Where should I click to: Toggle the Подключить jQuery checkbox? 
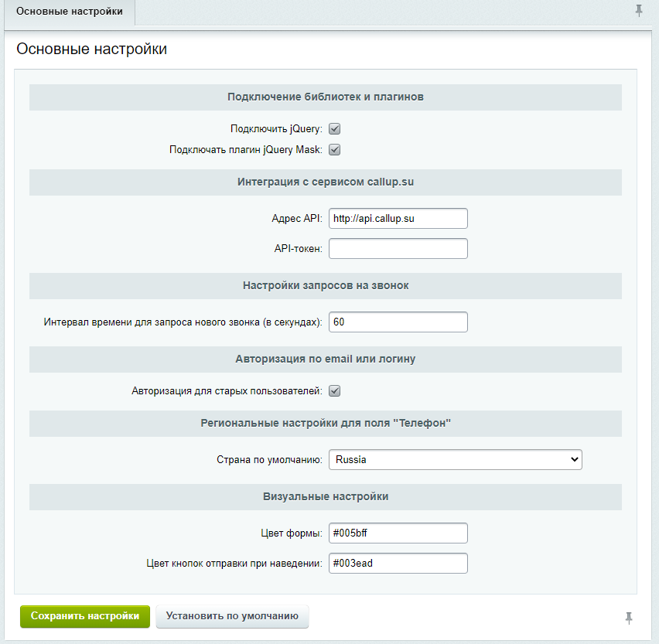point(335,129)
